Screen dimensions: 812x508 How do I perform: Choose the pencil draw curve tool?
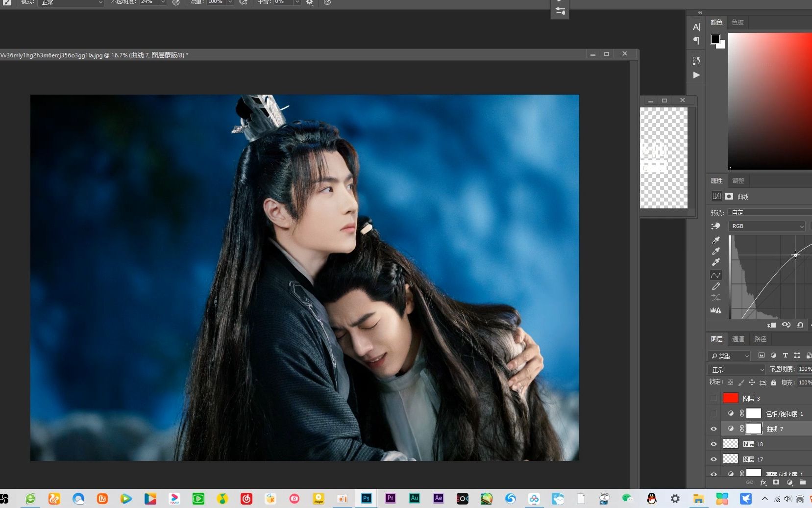pyautogui.click(x=716, y=286)
